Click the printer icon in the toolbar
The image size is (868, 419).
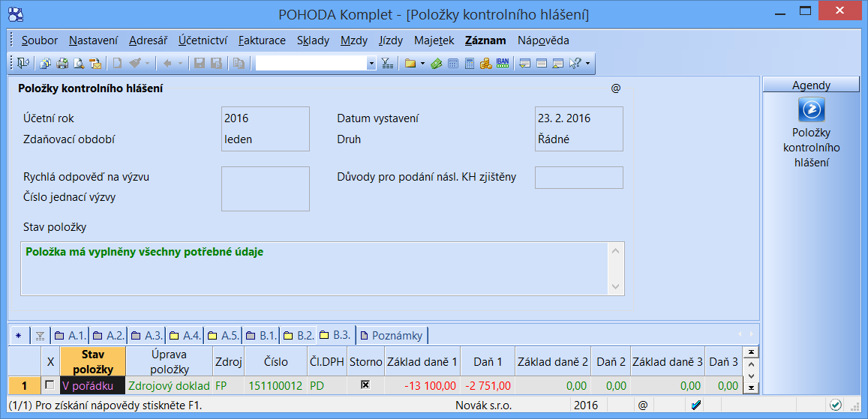(62, 64)
